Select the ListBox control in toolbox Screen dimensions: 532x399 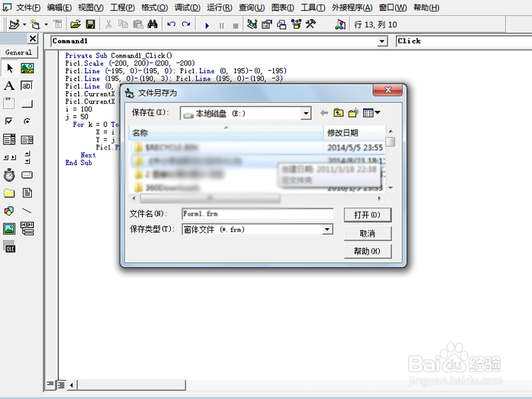27,140
